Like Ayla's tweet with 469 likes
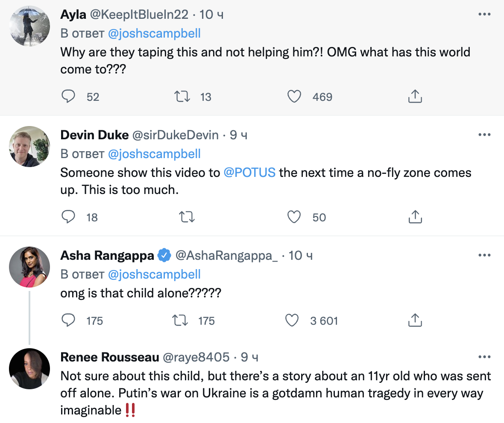504x423 pixels. (x=294, y=97)
